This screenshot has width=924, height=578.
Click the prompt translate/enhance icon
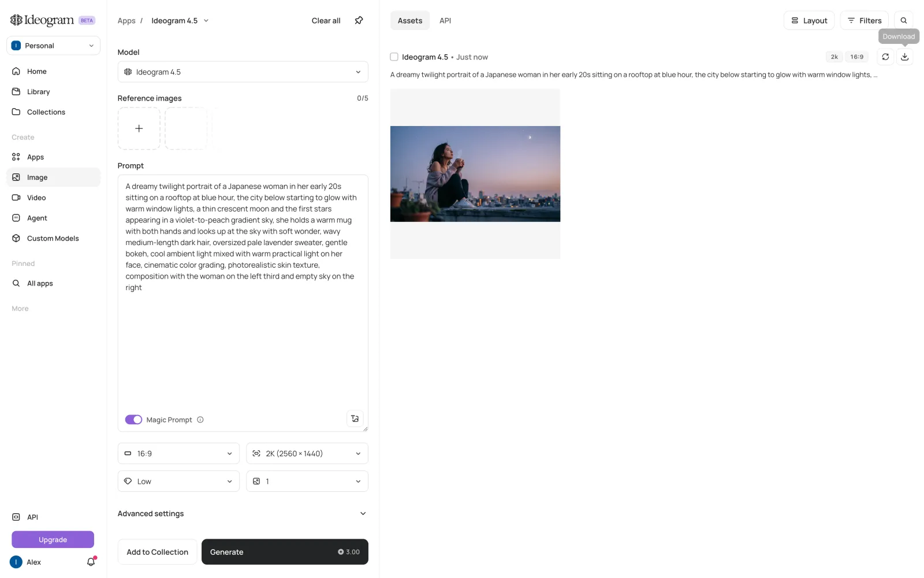coord(355,418)
